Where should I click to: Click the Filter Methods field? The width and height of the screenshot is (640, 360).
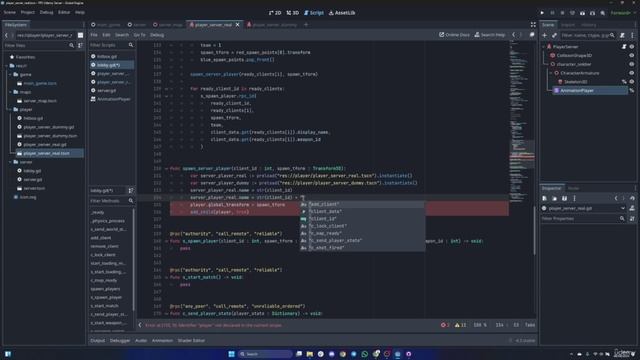(111, 201)
